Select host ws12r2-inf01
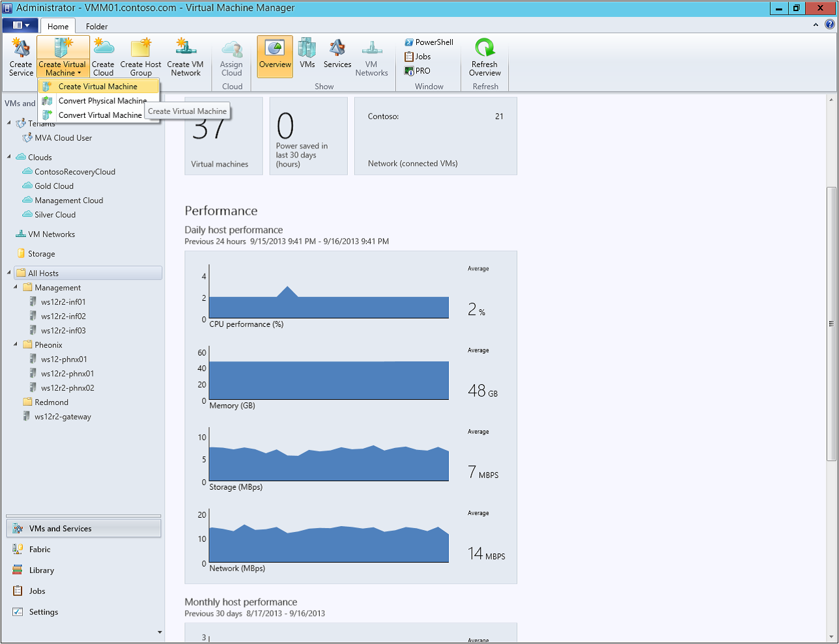 63,302
